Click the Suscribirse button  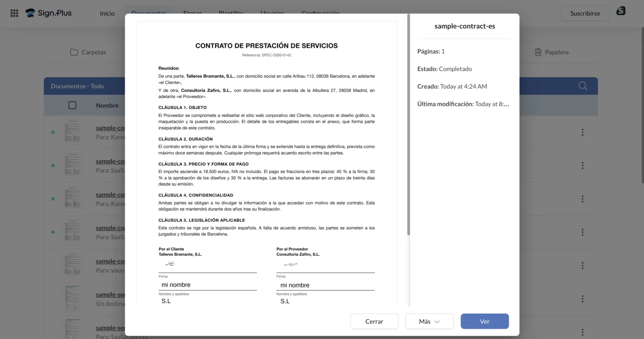(585, 13)
